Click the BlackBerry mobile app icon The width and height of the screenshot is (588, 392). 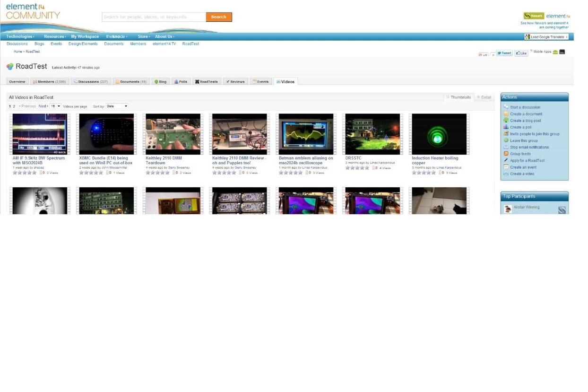point(562,52)
